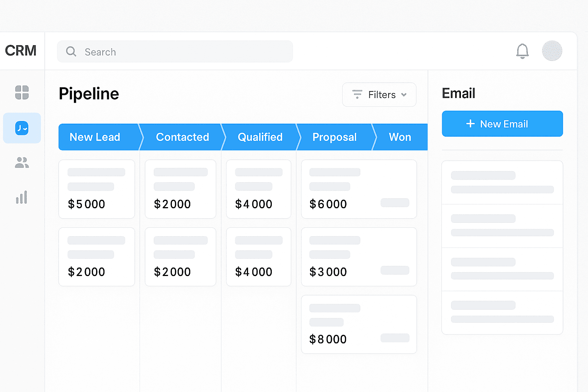Click the search magnifier icon

click(x=71, y=51)
